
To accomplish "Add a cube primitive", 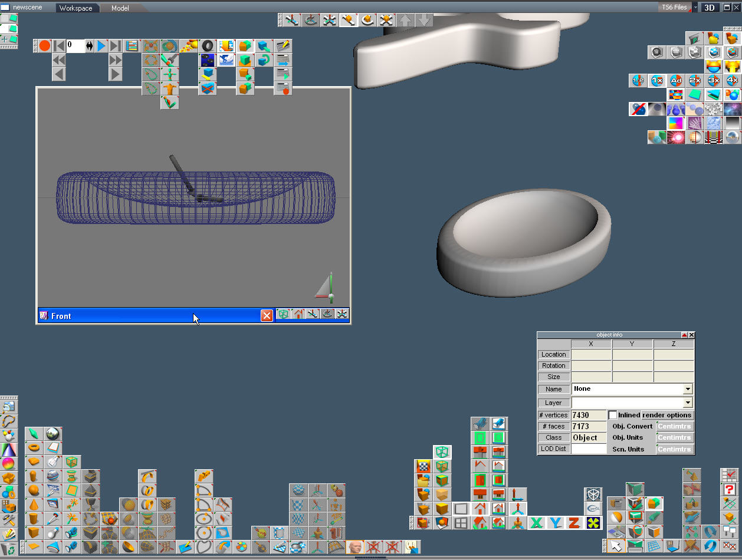I will [x=34, y=533].
